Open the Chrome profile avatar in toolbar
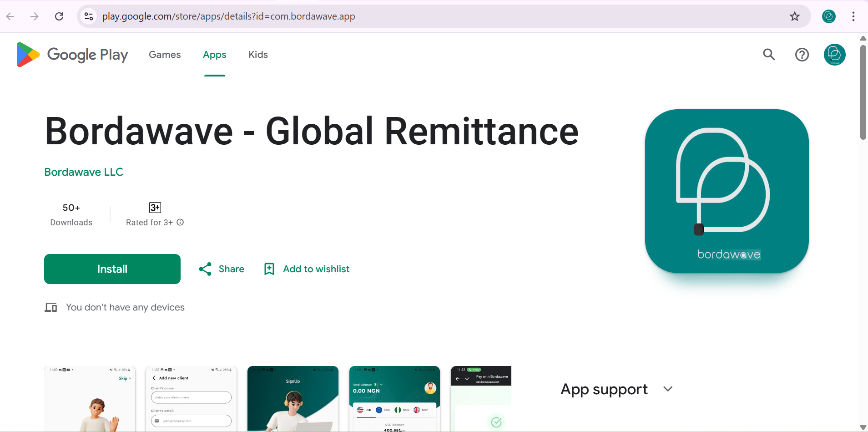This screenshot has width=868, height=432. [x=829, y=16]
